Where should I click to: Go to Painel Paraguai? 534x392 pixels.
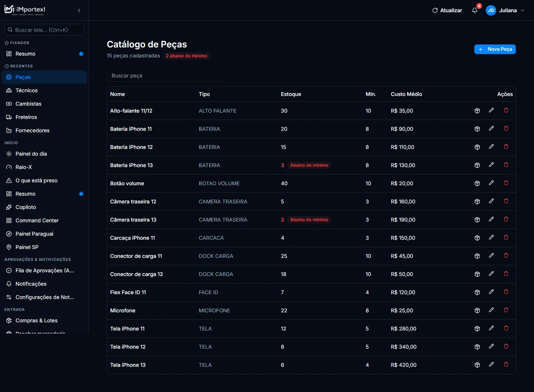click(x=44, y=234)
